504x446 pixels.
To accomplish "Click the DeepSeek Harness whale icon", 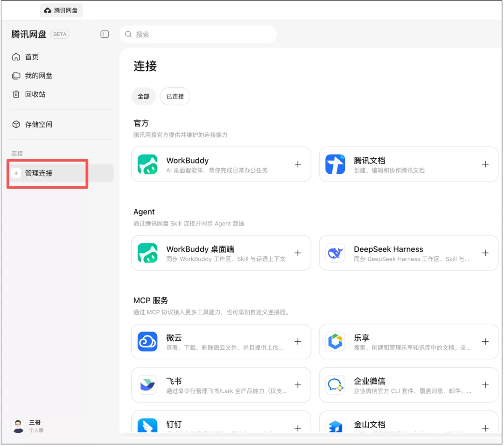I will pyautogui.click(x=335, y=253).
